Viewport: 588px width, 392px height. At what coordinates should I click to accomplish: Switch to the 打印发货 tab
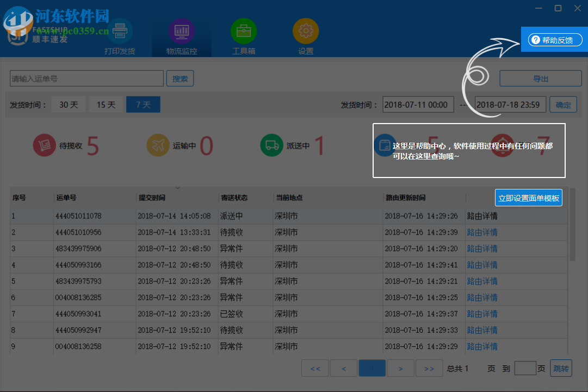(119, 31)
